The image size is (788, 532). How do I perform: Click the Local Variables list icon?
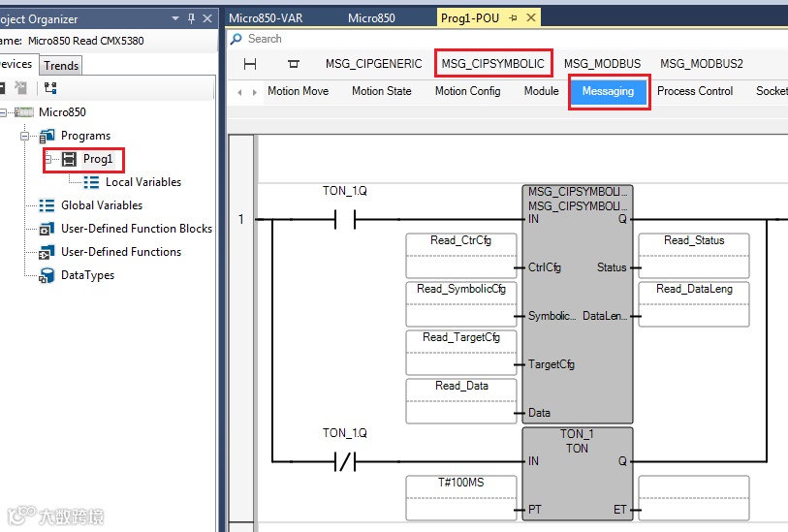(91, 182)
